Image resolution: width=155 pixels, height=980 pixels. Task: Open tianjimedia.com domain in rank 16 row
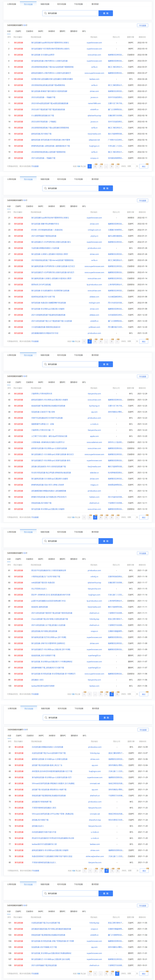point(94,134)
